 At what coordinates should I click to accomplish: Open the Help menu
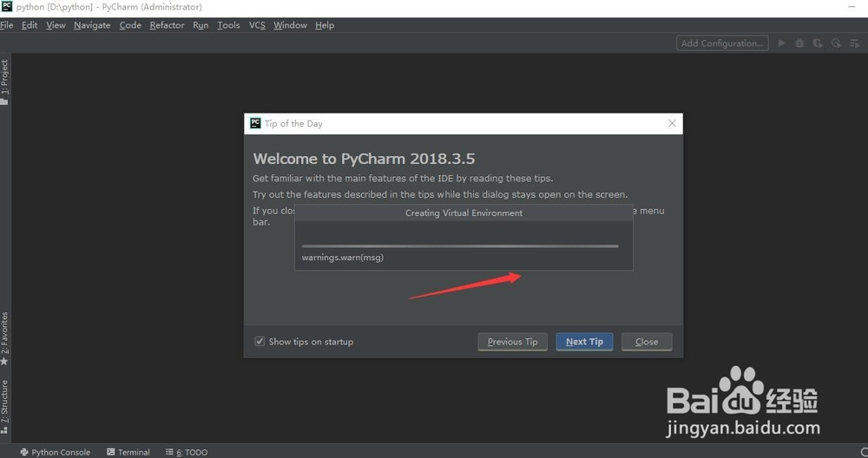(x=325, y=25)
